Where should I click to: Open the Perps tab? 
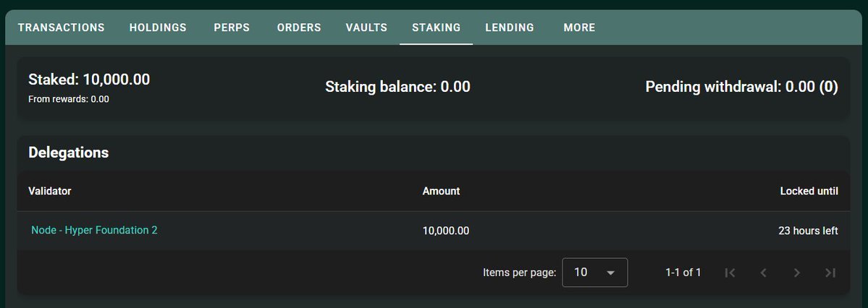(232, 27)
